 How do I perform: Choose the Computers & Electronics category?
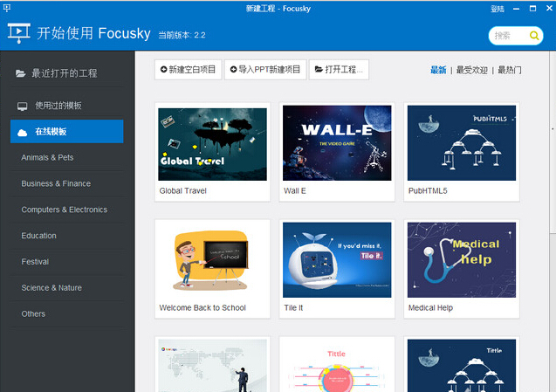tap(65, 210)
